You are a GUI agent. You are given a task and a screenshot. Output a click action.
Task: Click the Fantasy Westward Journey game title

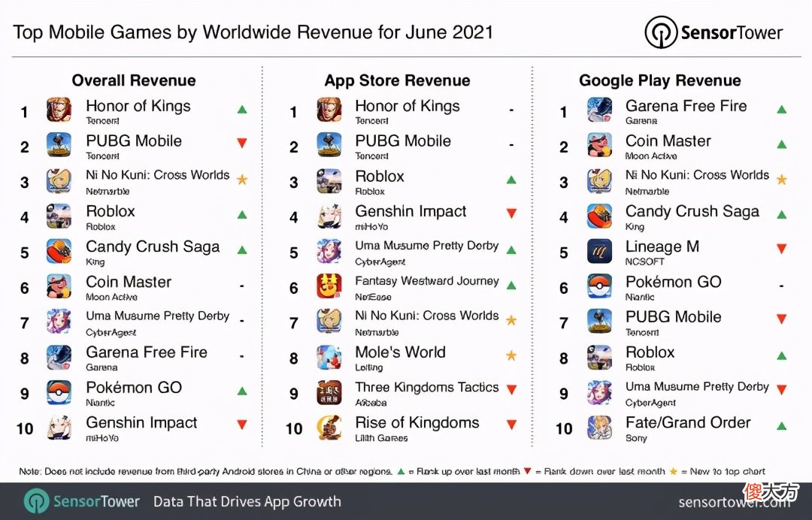[x=427, y=281]
